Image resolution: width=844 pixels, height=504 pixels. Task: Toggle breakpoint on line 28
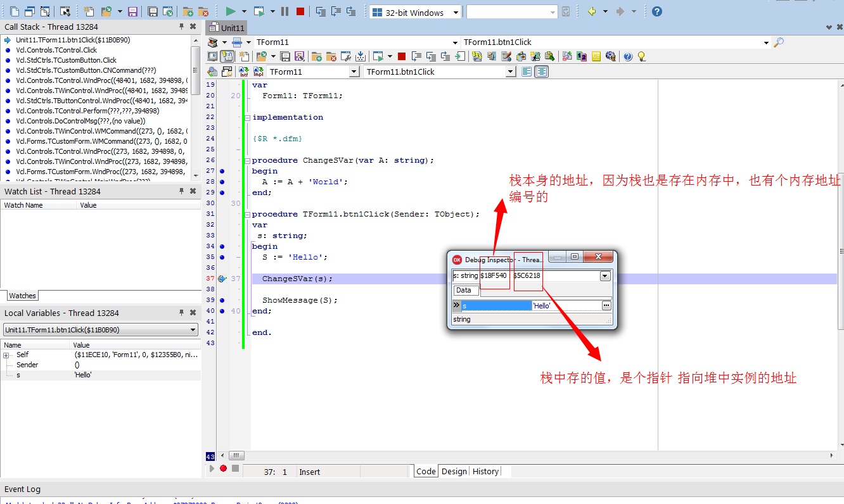tap(222, 182)
